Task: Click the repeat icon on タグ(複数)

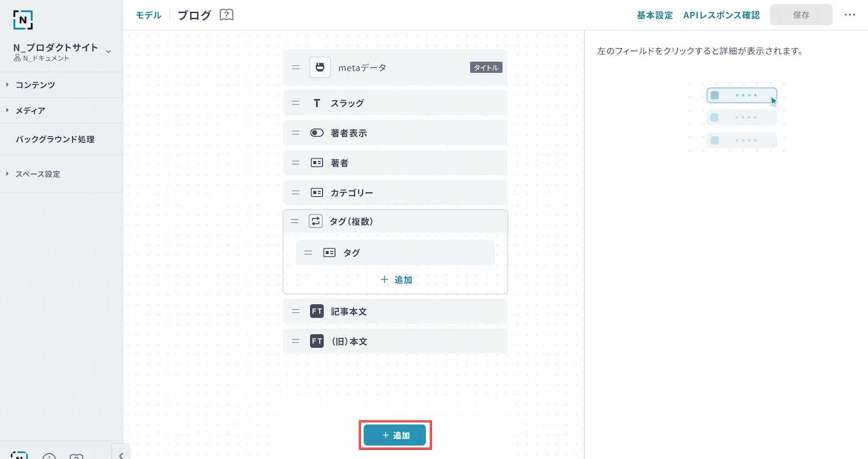Action: 316,221
